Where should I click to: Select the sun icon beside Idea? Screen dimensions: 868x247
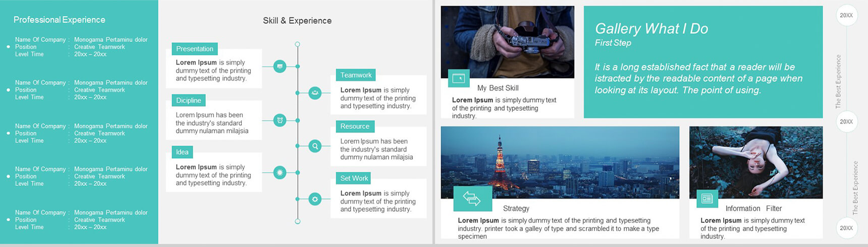tap(280, 172)
